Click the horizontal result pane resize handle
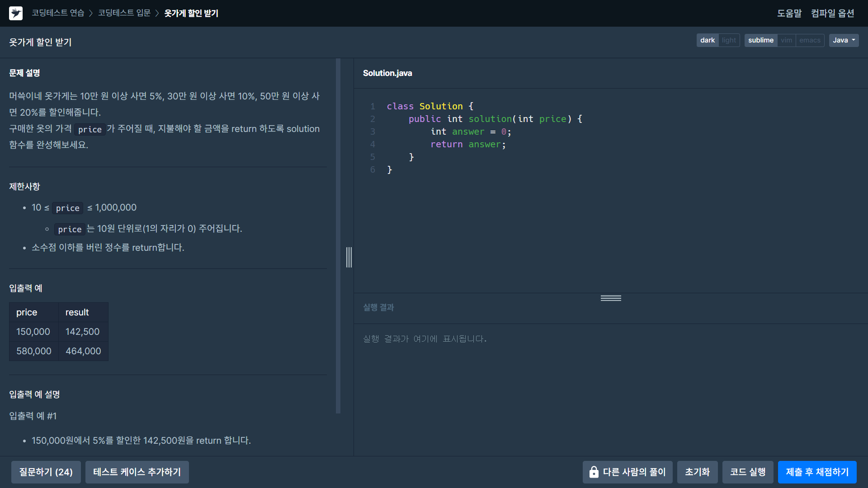 pos(611,298)
